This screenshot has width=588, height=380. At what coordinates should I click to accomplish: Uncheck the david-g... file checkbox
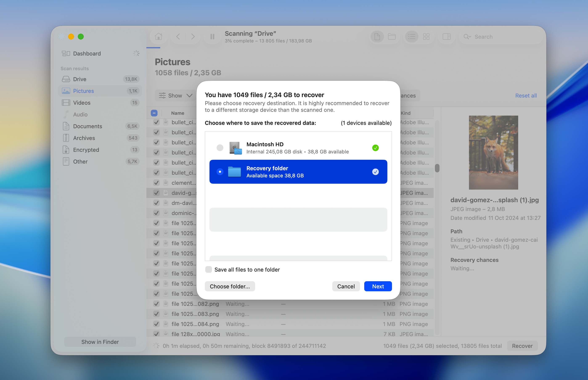coord(156,193)
